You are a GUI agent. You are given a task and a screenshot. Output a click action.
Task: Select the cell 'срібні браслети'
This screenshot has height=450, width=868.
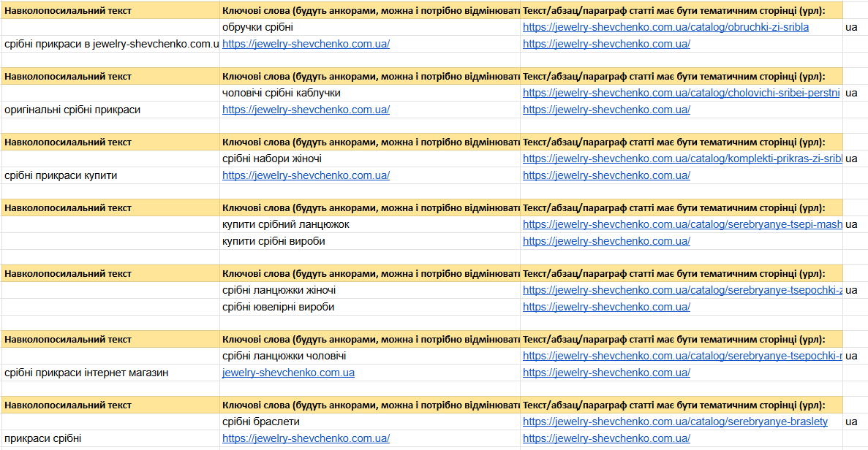tap(370, 422)
